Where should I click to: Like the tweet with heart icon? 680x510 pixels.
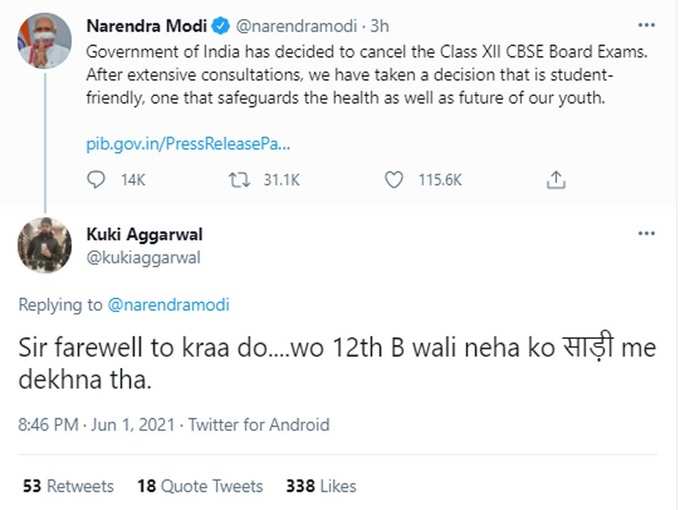point(395,180)
